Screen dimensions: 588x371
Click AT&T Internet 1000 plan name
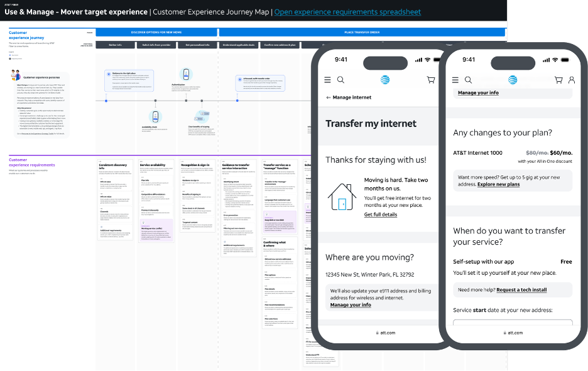click(x=477, y=153)
